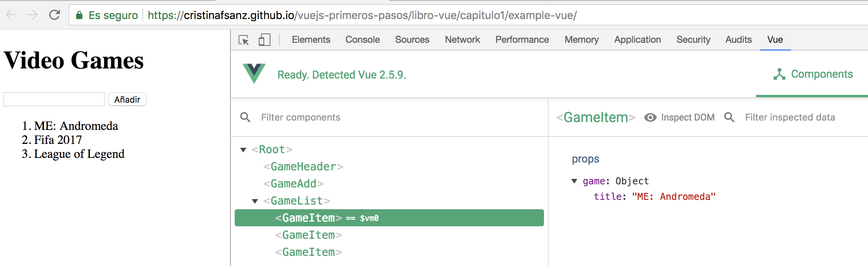Switch to the Console tab
Screen dimensions: 868x266
[x=362, y=39]
